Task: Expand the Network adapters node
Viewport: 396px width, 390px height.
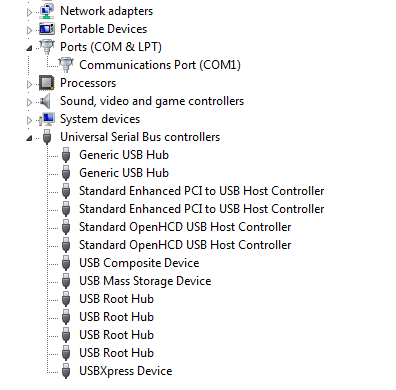Action: [x=29, y=12]
